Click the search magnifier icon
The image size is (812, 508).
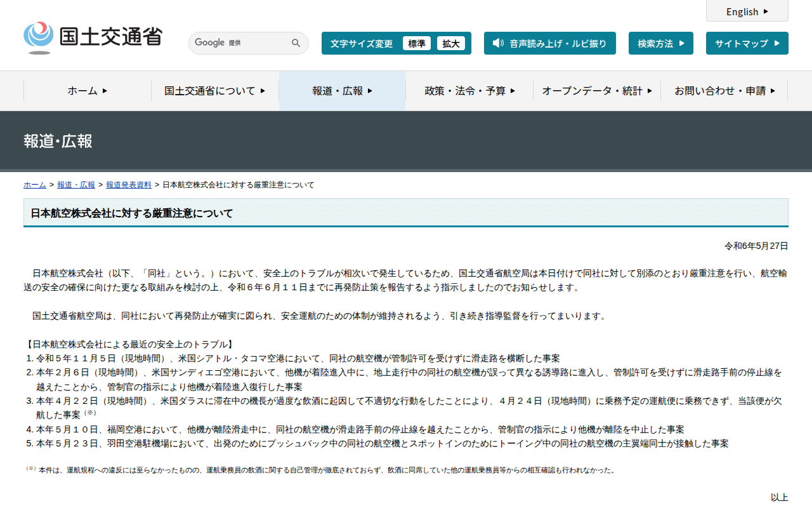coord(296,43)
